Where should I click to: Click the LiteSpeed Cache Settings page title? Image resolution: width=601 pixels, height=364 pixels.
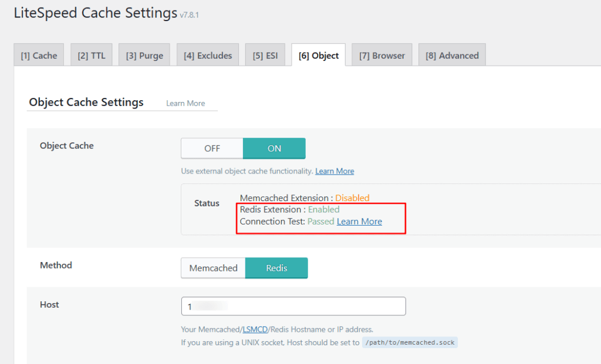point(95,12)
